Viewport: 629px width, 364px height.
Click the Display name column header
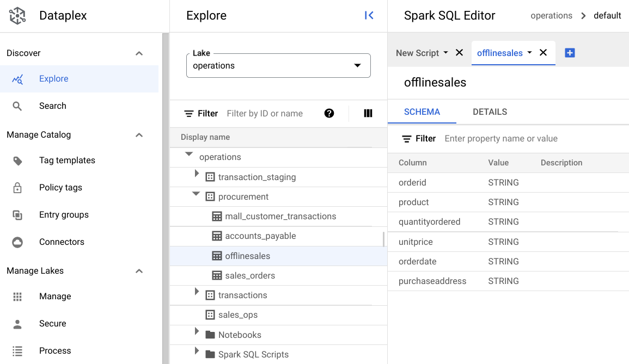205,137
